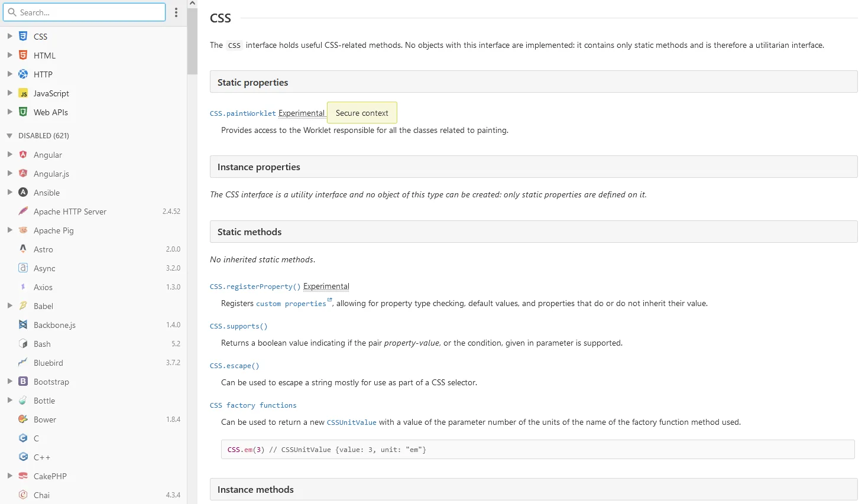Open the CSS.registerProperty() link
Viewport: 865px width, 504px height.
tap(255, 287)
